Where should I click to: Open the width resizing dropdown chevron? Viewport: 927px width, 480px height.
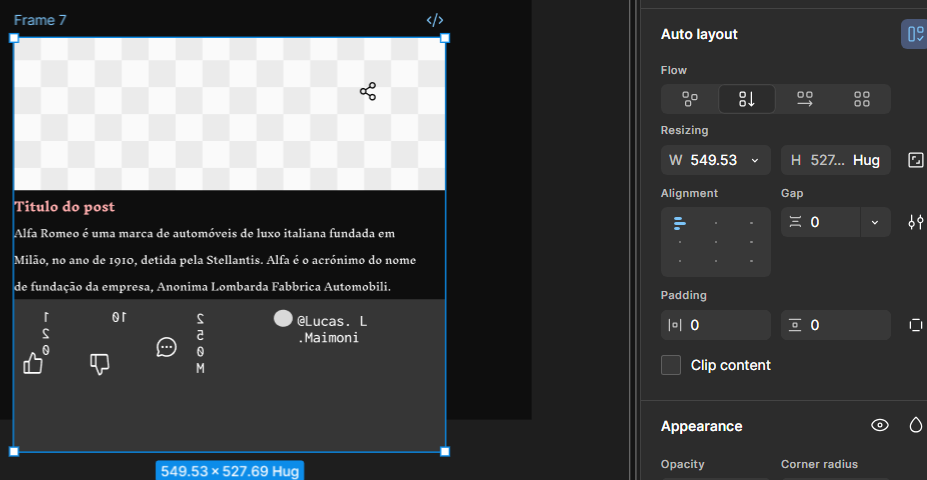click(x=754, y=160)
